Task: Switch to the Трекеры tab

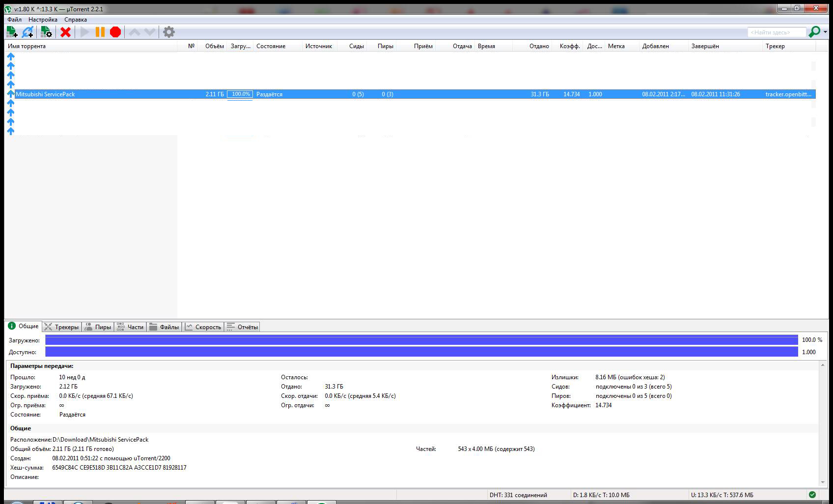Action: [62, 327]
